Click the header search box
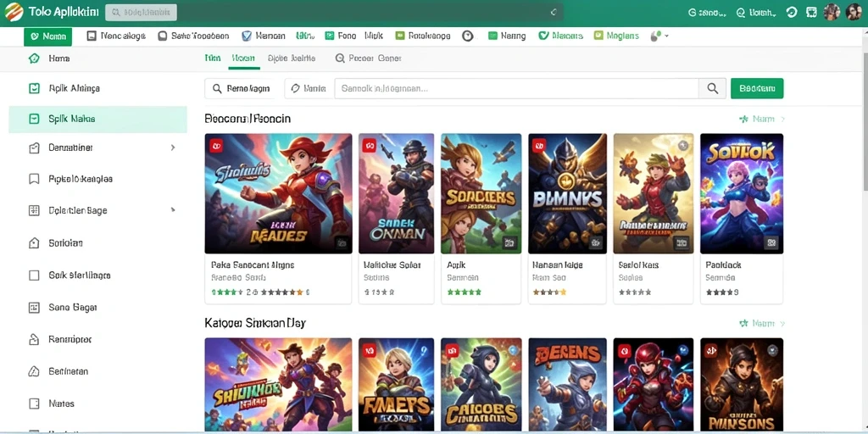Image resolution: width=868 pixels, height=434 pixels. coord(141,12)
